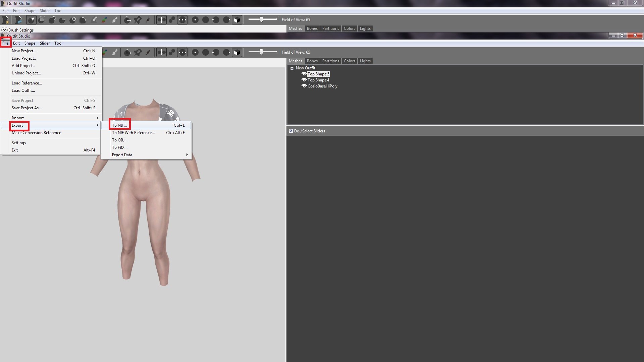Select the Weight Paint brush in back window
The height and width of the screenshot is (362, 644).
tap(94, 20)
